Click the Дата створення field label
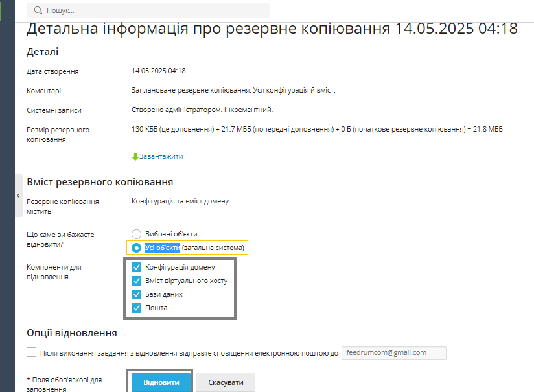Viewport: 534px width, 392px height. coord(52,71)
